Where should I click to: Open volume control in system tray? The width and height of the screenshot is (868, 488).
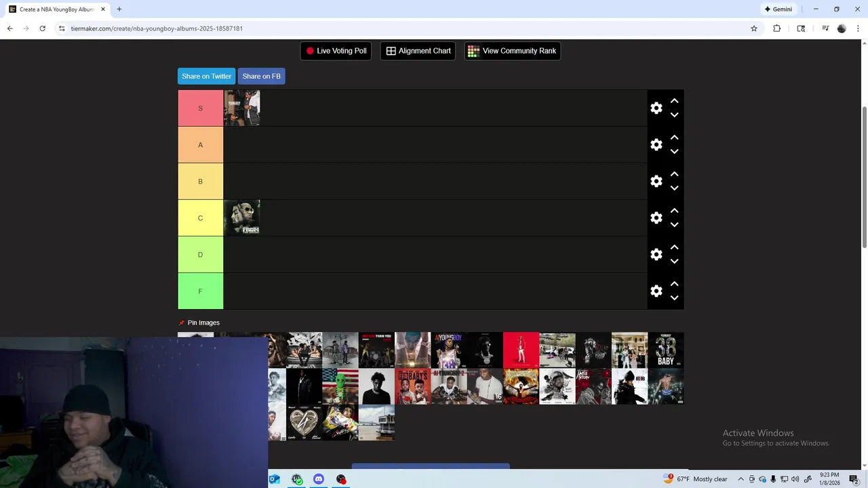tap(795, 479)
